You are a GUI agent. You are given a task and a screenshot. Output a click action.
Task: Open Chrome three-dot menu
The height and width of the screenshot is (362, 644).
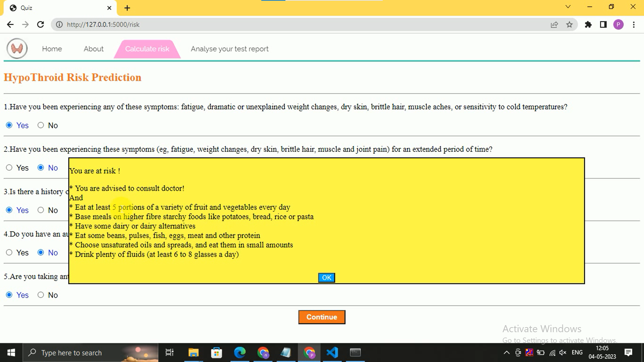[634, 24]
